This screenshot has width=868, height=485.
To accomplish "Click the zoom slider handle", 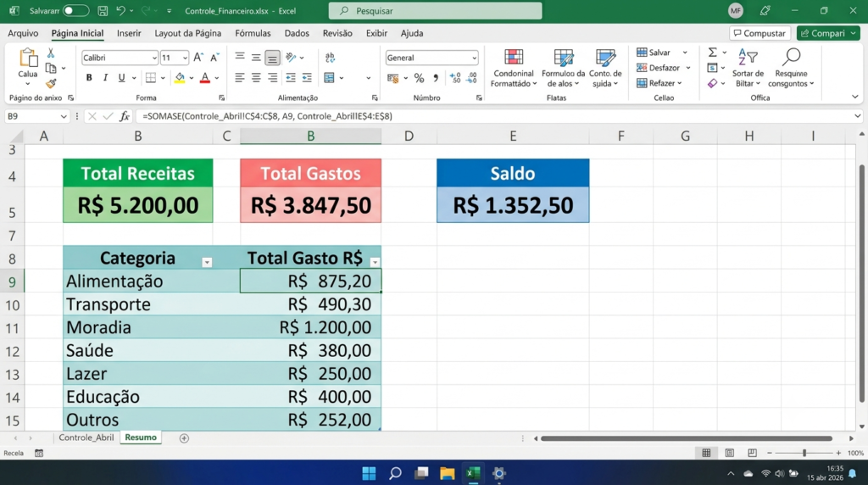I will [804, 453].
